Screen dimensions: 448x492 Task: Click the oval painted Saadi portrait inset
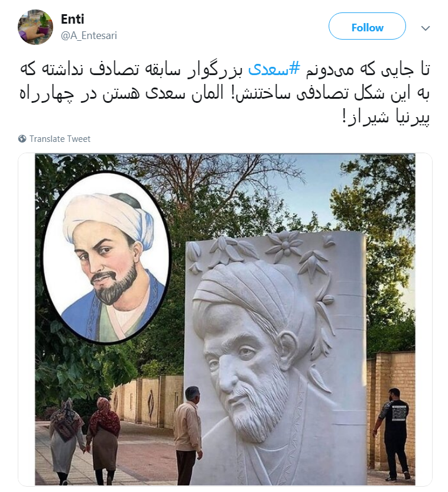click(x=106, y=258)
